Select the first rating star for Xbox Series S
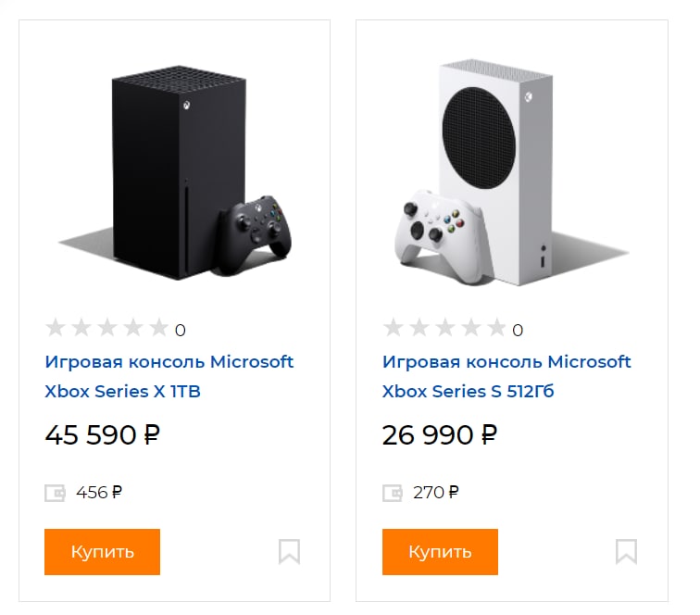700x615 pixels. click(394, 328)
